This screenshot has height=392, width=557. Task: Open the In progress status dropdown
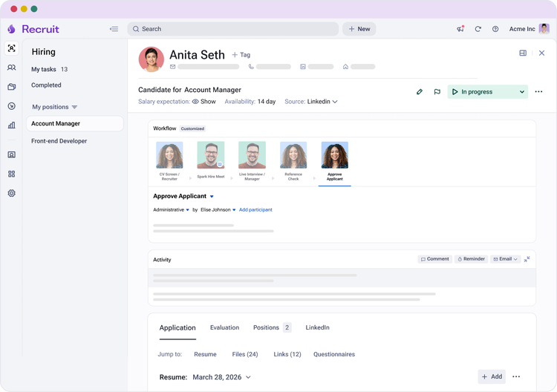(487, 91)
